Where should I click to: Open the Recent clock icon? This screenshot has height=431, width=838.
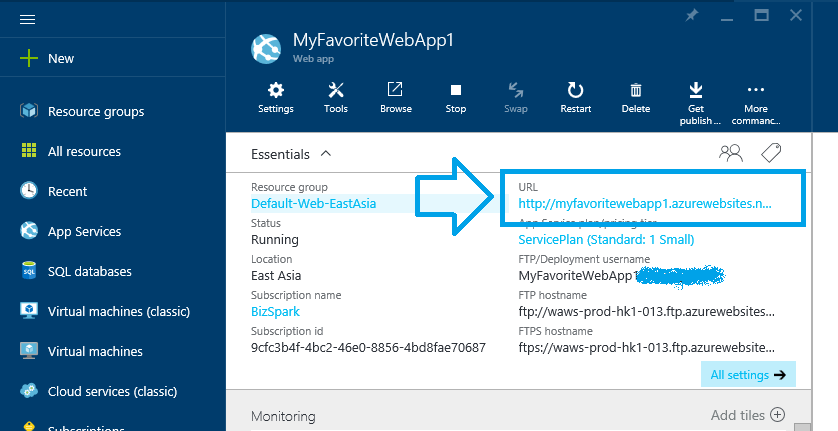29,190
